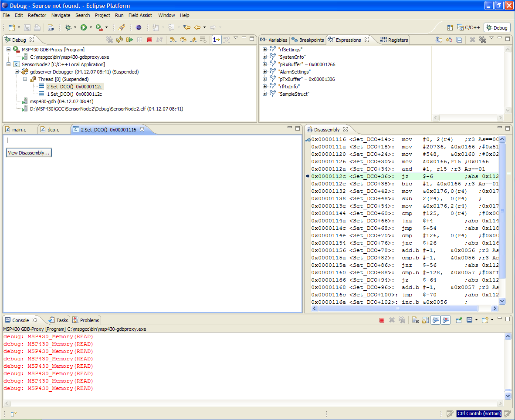Open the Refactor menu

[37, 15]
